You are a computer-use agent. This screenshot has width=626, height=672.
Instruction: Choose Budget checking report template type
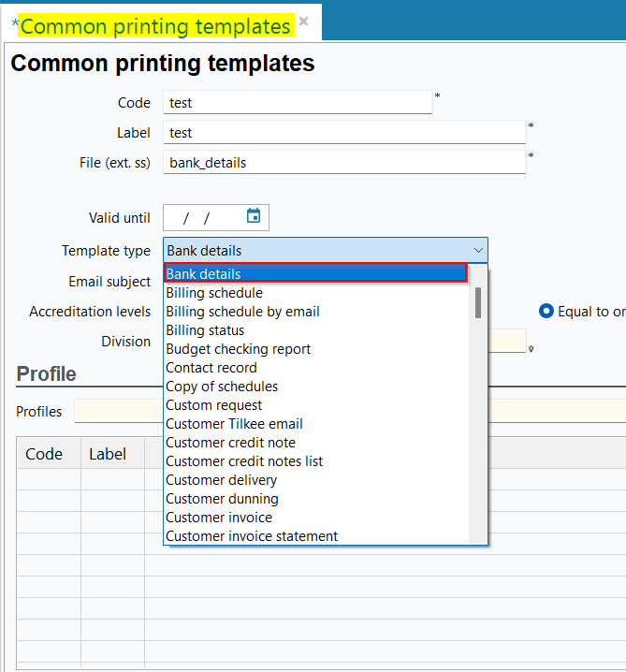click(238, 349)
